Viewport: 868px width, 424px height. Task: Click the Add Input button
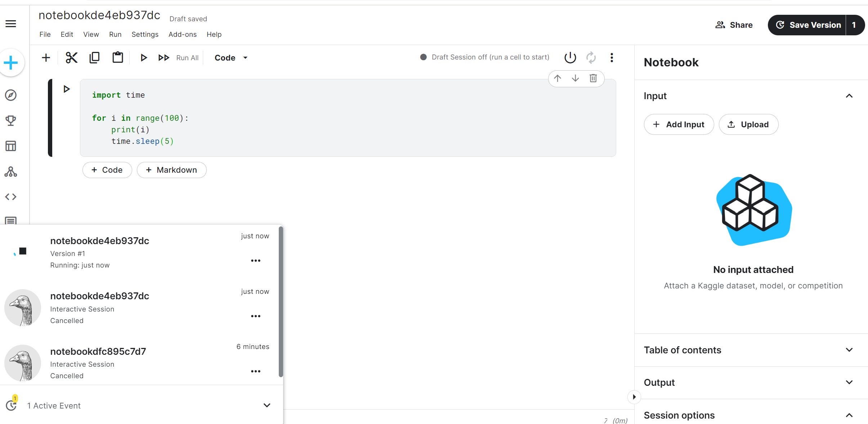(x=679, y=124)
